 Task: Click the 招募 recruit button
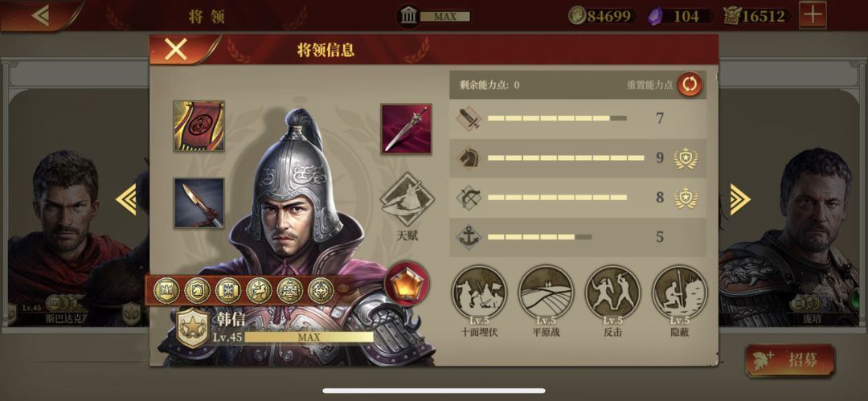790,360
